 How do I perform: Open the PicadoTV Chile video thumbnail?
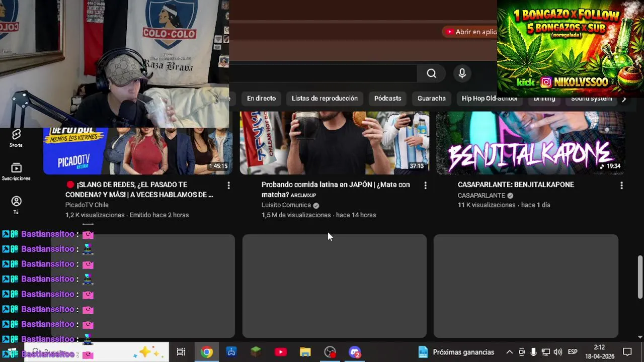click(x=138, y=150)
